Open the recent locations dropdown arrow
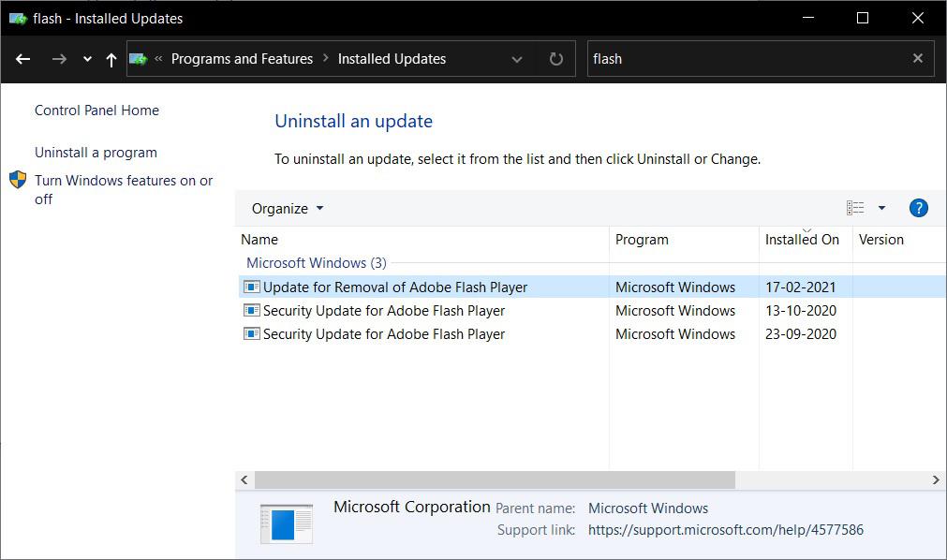947x560 pixels. pyautogui.click(x=87, y=59)
